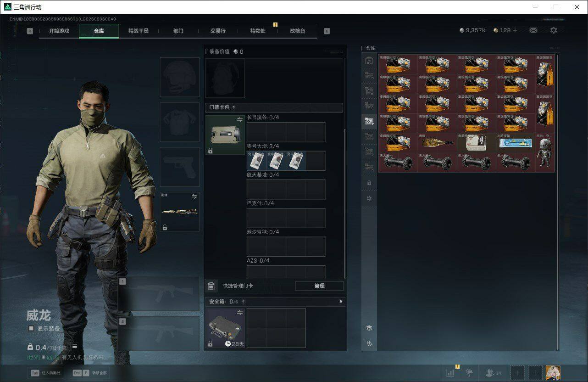
Task: Click the 长弓溪谷: 0/4 label
Action: click(263, 118)
